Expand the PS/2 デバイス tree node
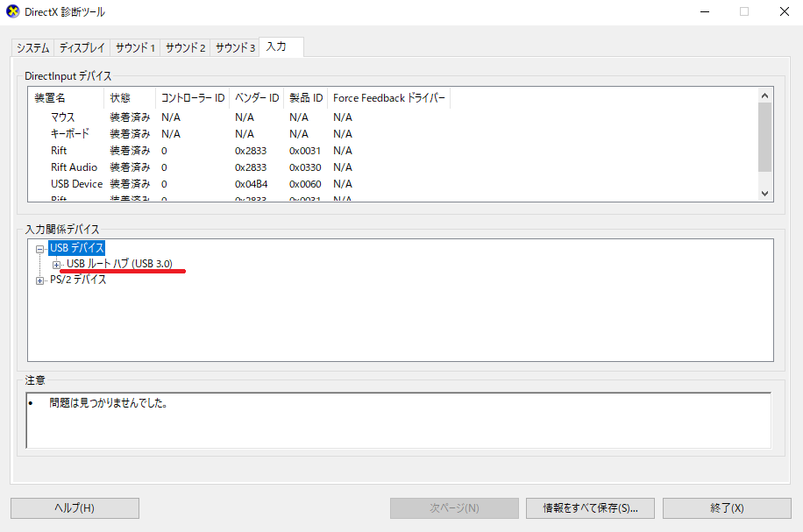 (x=39, y=280)
